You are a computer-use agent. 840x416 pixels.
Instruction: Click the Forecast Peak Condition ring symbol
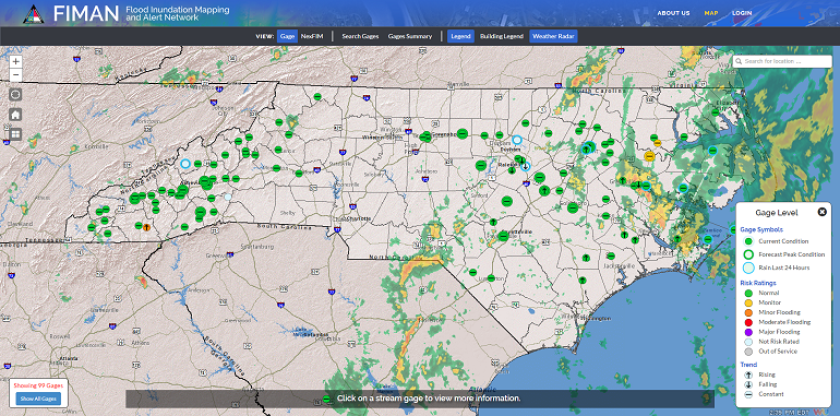749,254
